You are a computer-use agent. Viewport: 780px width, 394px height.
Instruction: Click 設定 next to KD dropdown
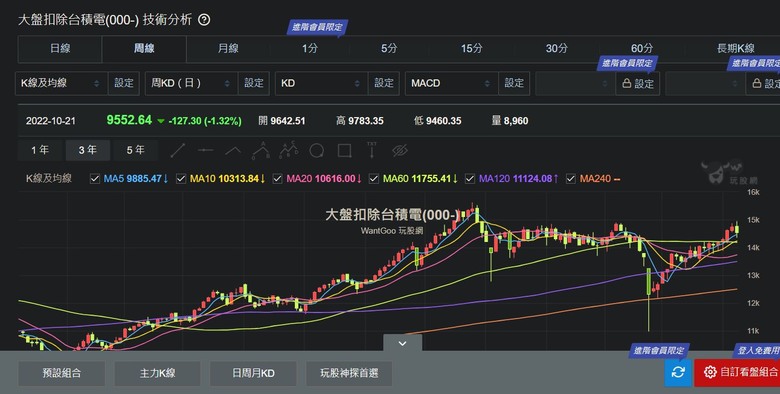[x=384, y=83]
